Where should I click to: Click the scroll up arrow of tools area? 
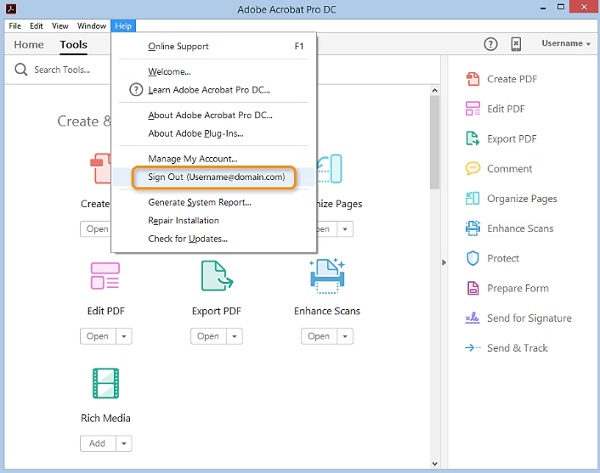435,90
